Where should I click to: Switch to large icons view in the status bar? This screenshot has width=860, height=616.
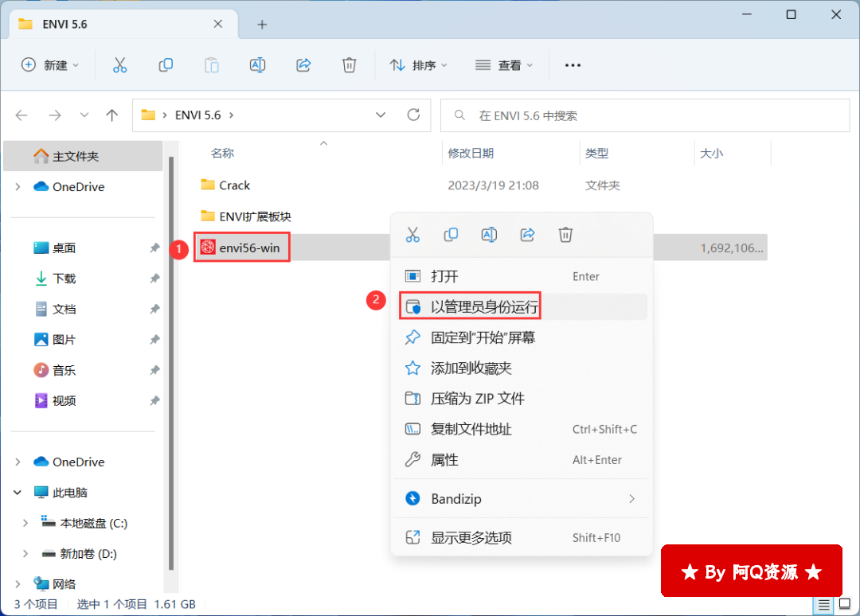[x=845, y=604]
